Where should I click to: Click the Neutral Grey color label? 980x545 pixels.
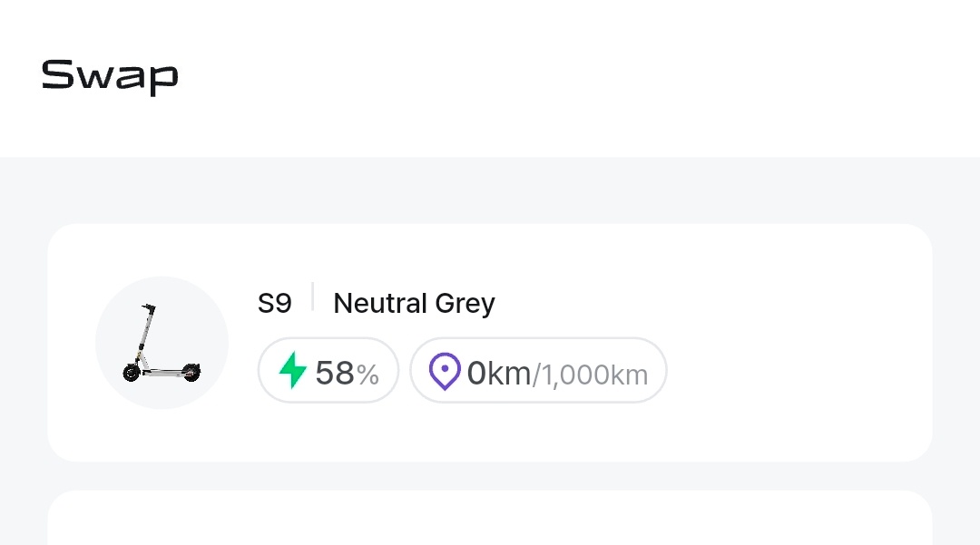(x=414, y=303)
